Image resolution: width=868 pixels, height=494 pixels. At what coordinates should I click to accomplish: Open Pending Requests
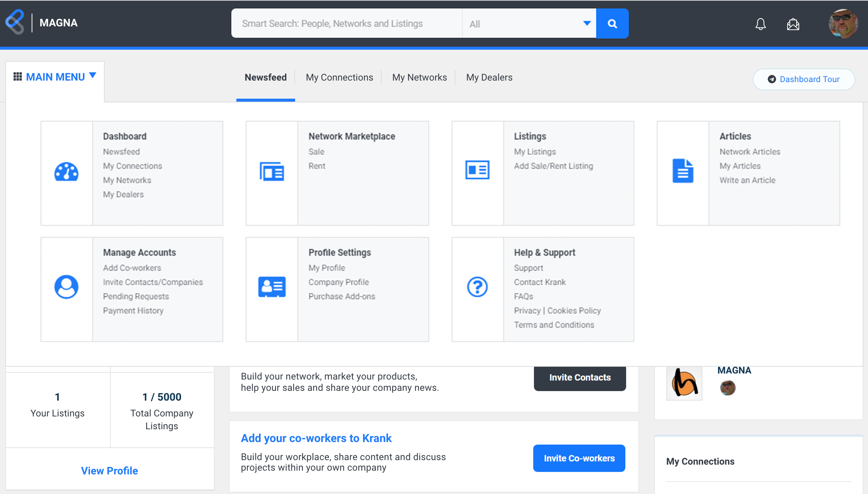coord(136,297)
